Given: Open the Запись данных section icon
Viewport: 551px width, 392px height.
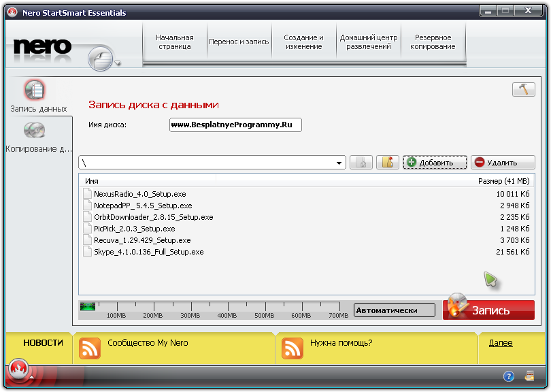Looking at the screenshot, I should 35,90.
